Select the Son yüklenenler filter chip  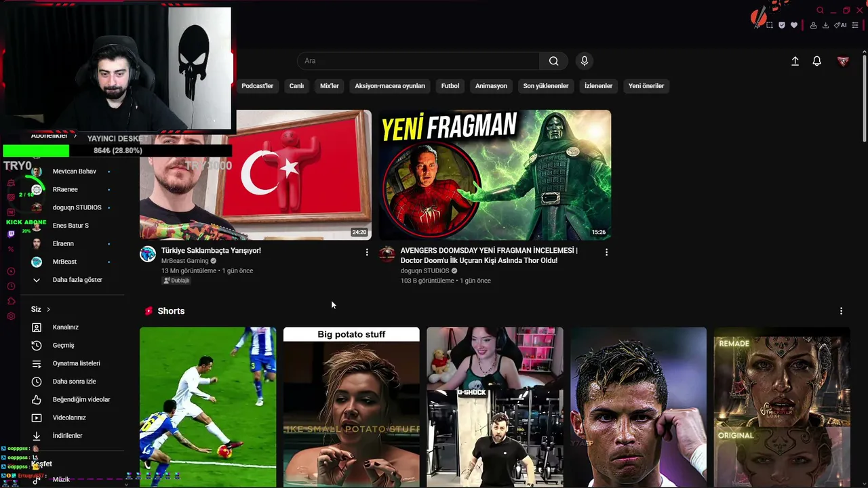click(x=546, y=86)
